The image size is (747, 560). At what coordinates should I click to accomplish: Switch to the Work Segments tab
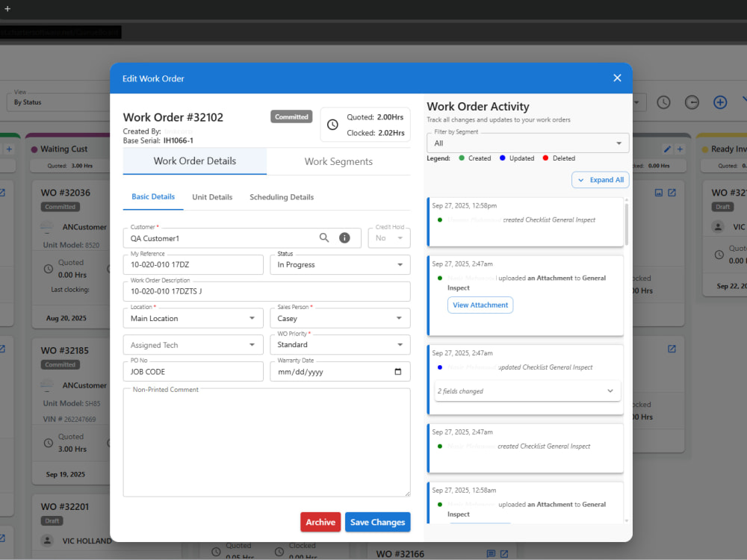click(338, 161)
